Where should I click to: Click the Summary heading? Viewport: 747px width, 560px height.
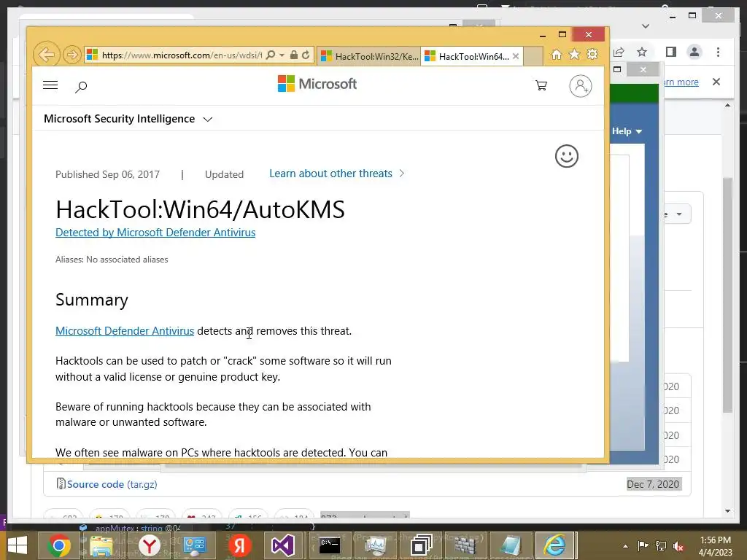click(x=92, y=300)
